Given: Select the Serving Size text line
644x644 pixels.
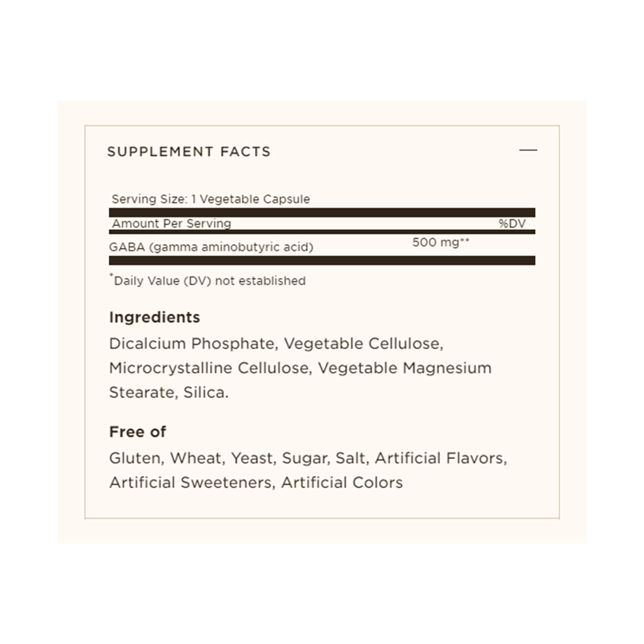Looking at the screenshot, I should [x=211, y=199].
